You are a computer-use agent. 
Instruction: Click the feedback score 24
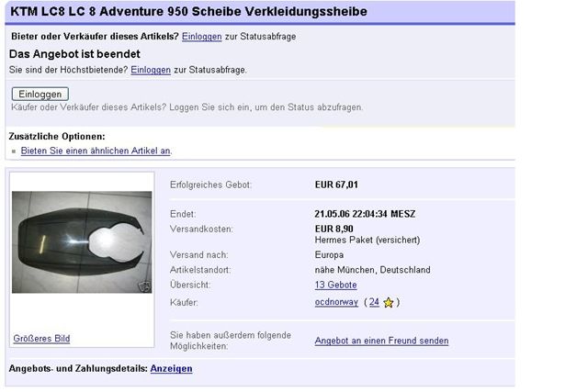[374, 302]
